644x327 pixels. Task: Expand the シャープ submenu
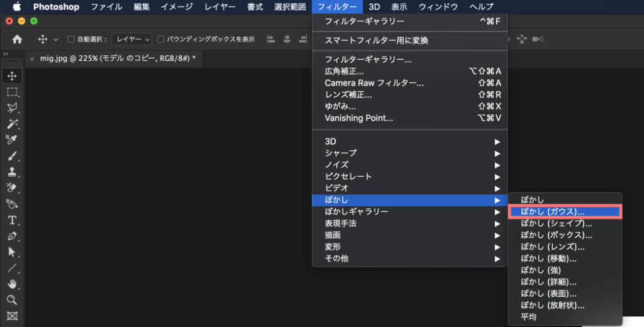410,153
